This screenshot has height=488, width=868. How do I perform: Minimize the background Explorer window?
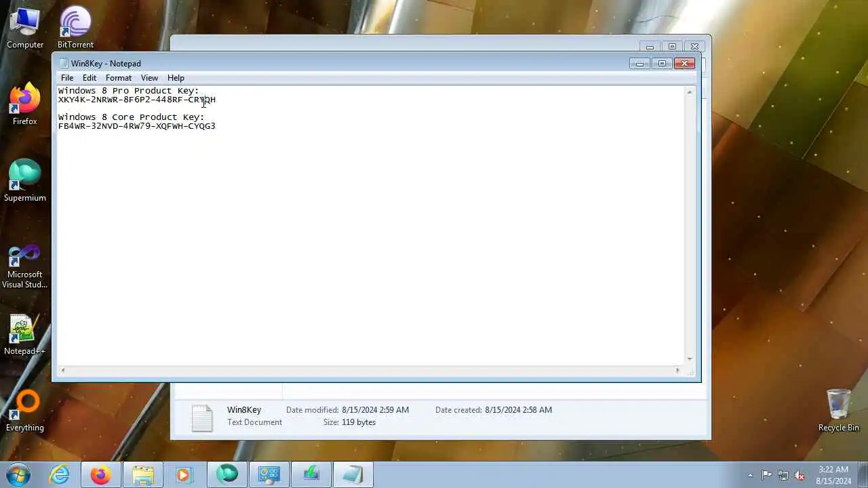point(650,47)
